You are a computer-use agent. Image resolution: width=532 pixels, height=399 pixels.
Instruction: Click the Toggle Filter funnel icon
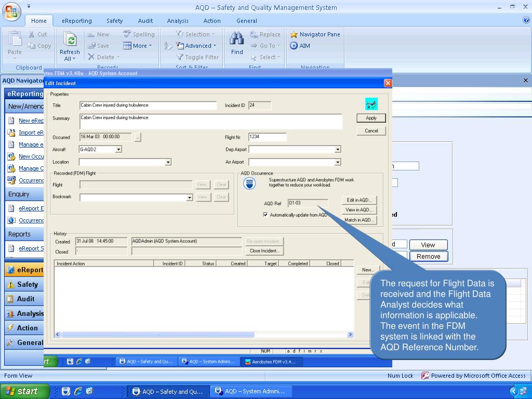tap(180, 57)
